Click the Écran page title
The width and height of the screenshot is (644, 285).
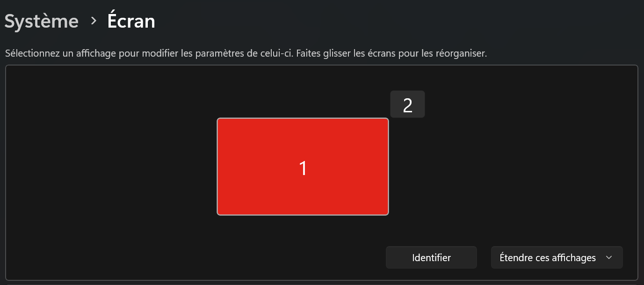[x=131, y=21]
